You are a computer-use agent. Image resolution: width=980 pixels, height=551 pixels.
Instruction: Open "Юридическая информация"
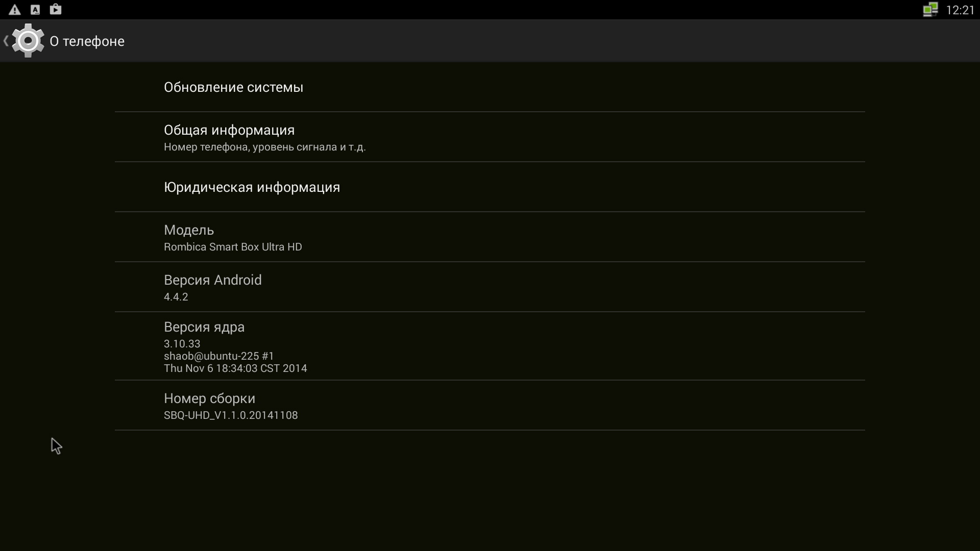tap(252, 187)
